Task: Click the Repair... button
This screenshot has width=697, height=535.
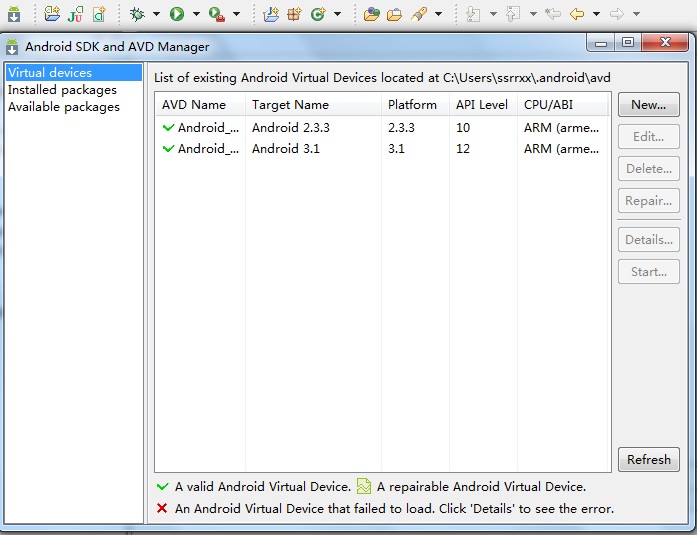Action: (x=649, y=200)
